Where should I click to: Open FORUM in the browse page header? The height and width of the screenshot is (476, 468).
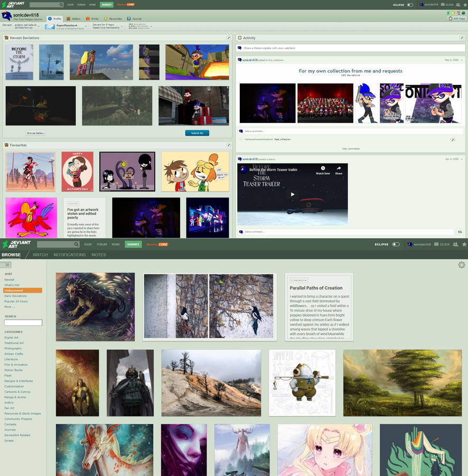pos(102,244)
